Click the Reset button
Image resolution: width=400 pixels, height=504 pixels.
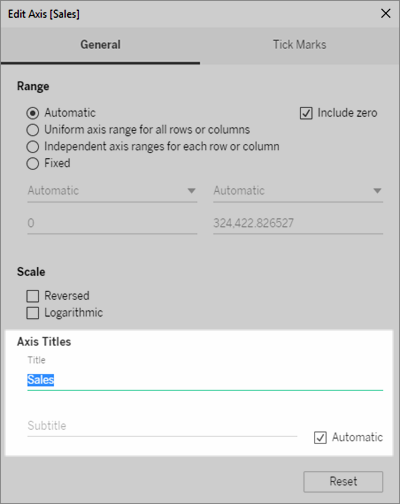pos(343,482)
